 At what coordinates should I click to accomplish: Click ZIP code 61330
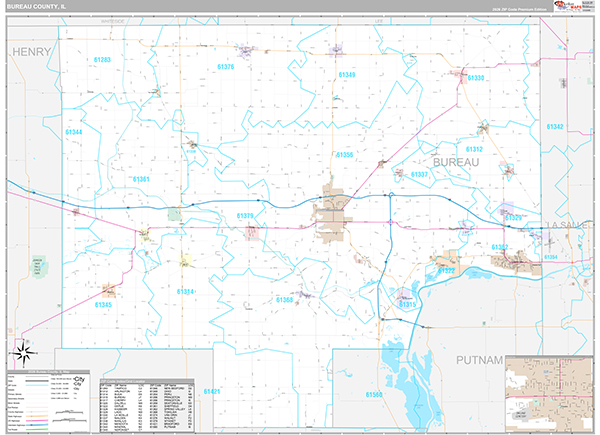pyautogui.click(x=476, y=78)
